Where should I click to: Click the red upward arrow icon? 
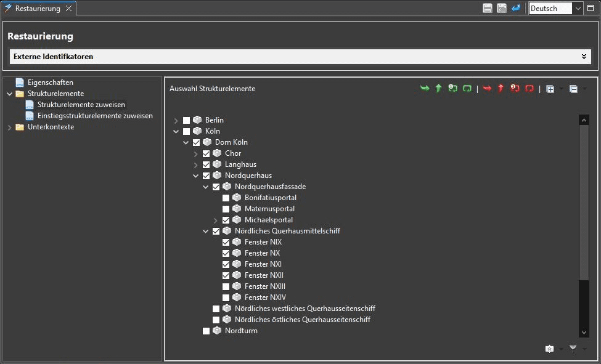[x=501, y=89]
